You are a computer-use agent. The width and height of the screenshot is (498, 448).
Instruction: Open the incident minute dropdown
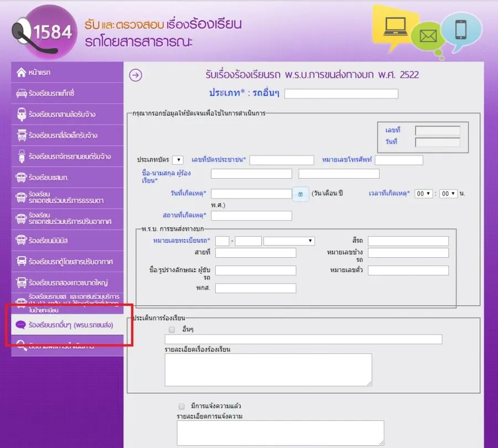pyautogui.click(x=448, y=194)
